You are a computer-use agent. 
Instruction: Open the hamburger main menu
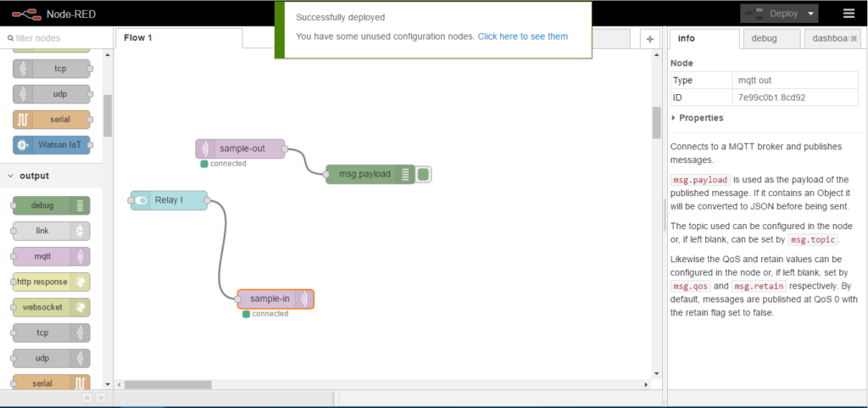[849, 14]
